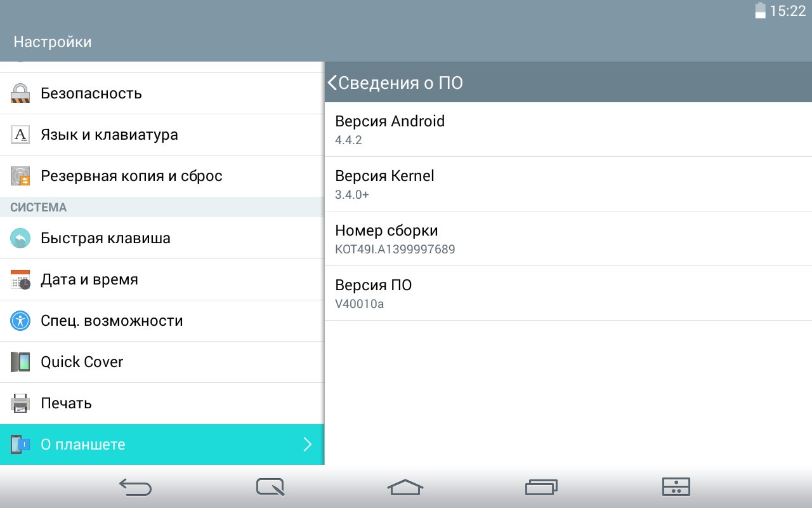Tap the Security padlock icon
This screenshot has height=508, width=812.
click(x=20, y=93)
